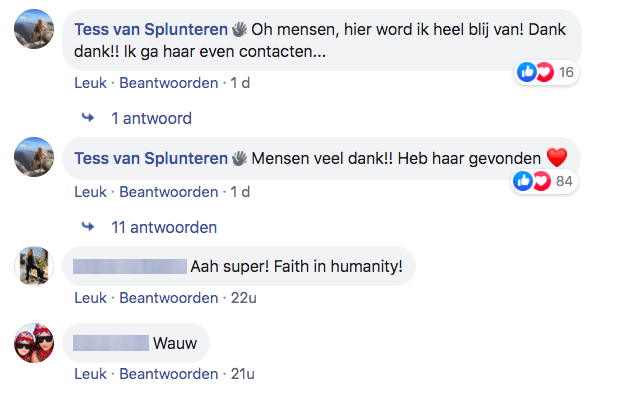Click the reply arrow icon next to 1 antwoord
The width and height of the screenshot is (623, 393).
tap(88, 118)
